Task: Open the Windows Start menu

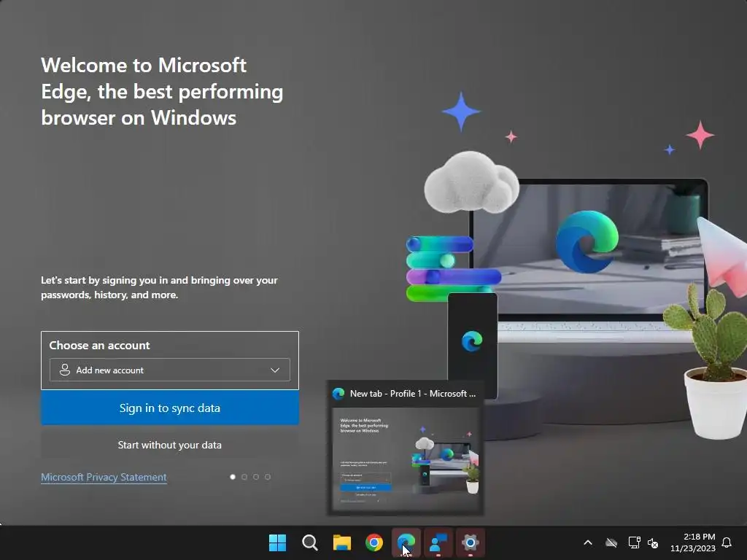Action: point(278,542)
